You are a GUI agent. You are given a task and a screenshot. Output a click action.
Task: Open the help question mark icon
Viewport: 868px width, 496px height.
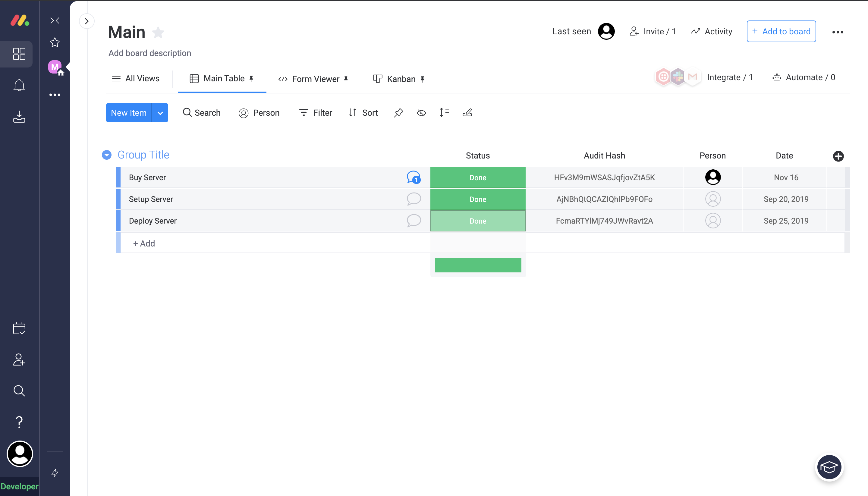click(19, 422)
